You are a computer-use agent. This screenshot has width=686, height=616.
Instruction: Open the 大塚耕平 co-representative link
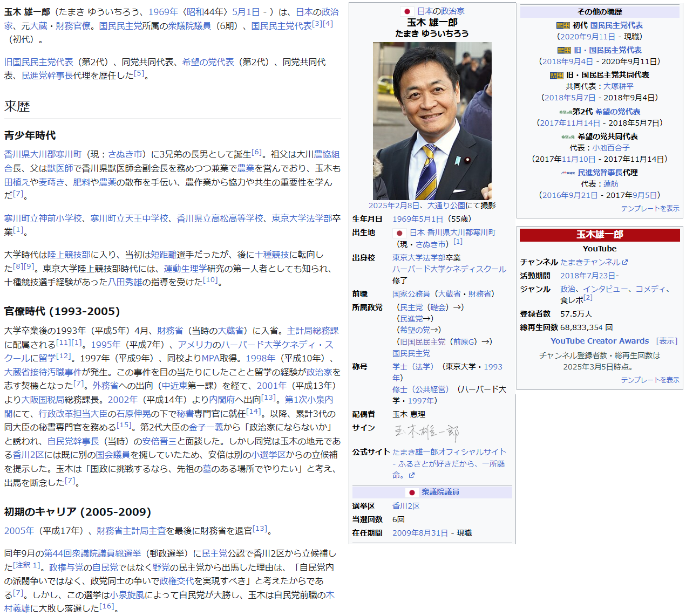pos(618,86)
